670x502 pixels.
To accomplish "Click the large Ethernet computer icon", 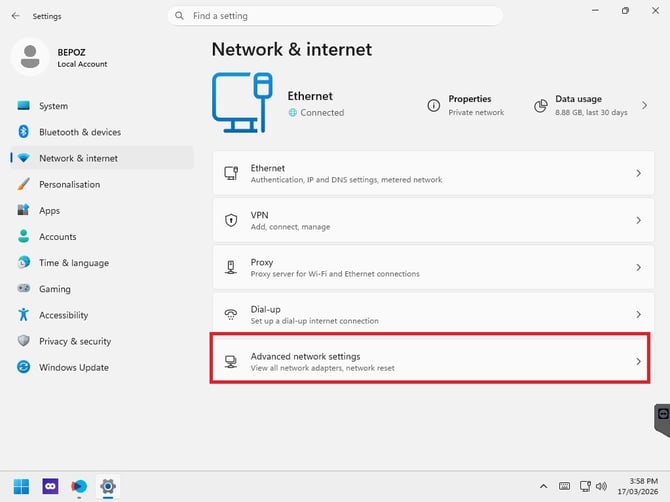I will (x=242, y=103).
